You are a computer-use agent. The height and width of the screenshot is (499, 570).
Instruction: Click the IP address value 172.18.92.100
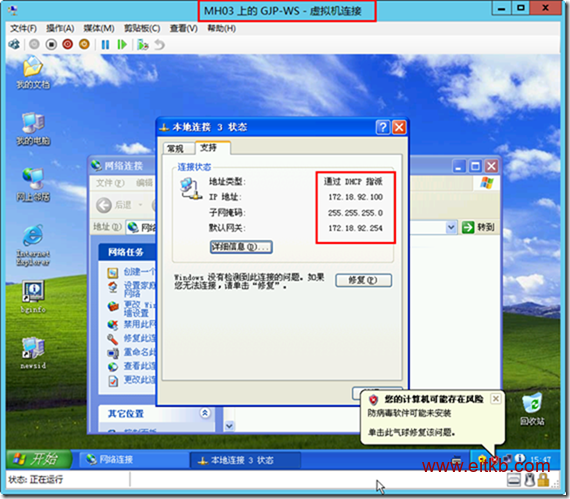point(355,197)
